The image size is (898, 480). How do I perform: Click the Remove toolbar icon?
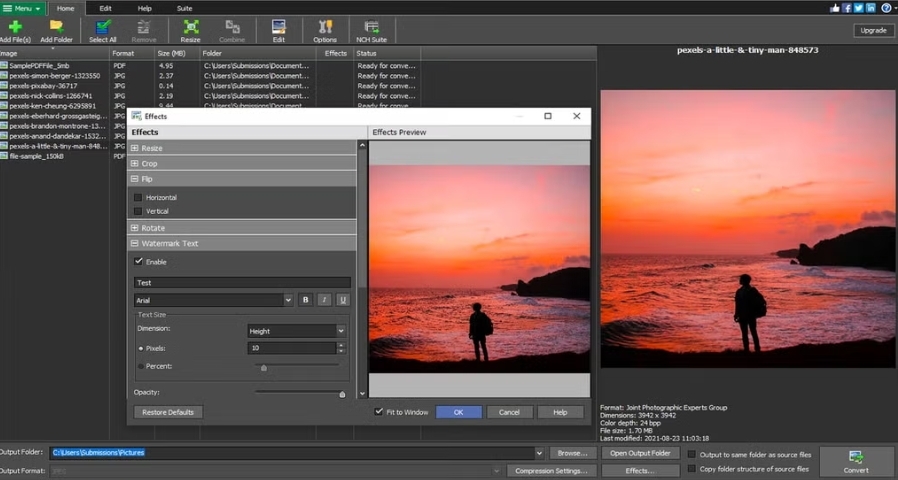pyautogui.click(x=144, y=31)
